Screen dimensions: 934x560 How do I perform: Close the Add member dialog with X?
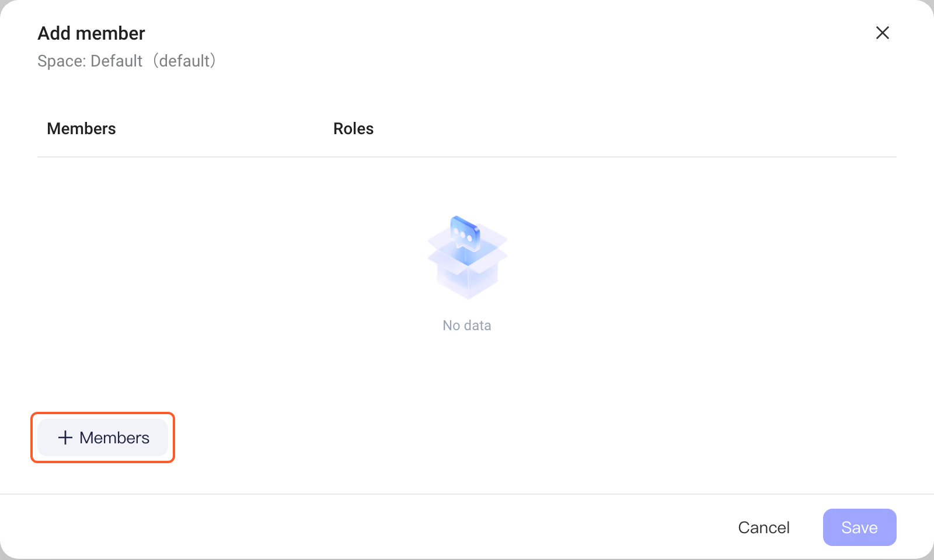click(883, 33)
